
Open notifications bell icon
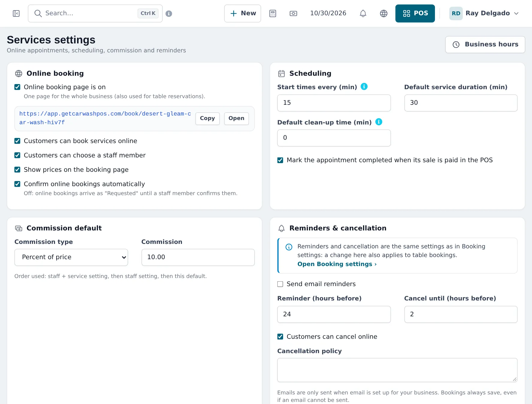tap(363, 13)
